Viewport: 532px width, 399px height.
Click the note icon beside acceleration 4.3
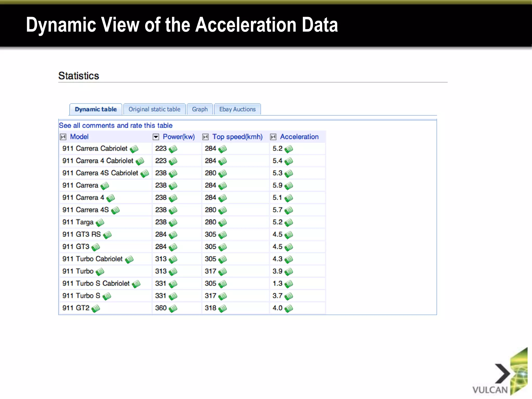(x=289, y=260)
